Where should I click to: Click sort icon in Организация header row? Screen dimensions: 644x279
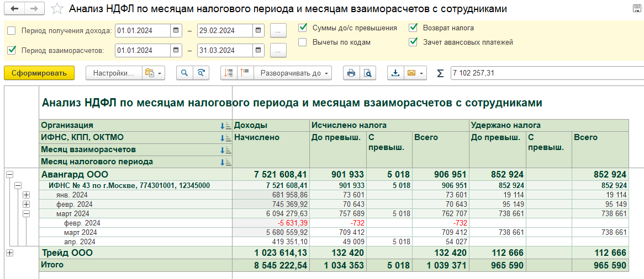[225, 126]
